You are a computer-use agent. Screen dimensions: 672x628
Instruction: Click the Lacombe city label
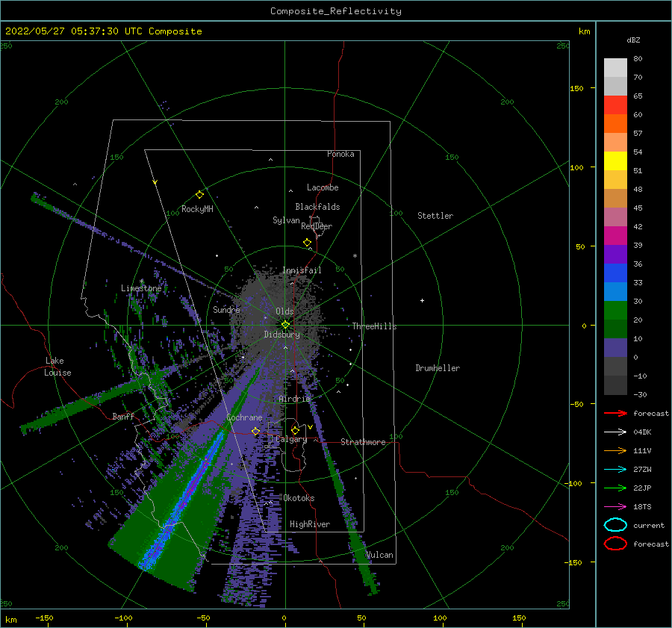(x=323, y=187)
